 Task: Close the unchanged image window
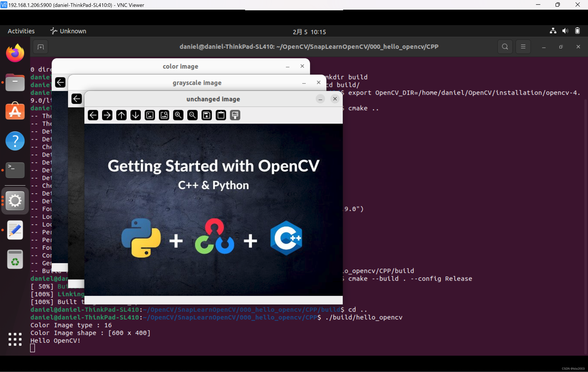click(x=335, y=99)
